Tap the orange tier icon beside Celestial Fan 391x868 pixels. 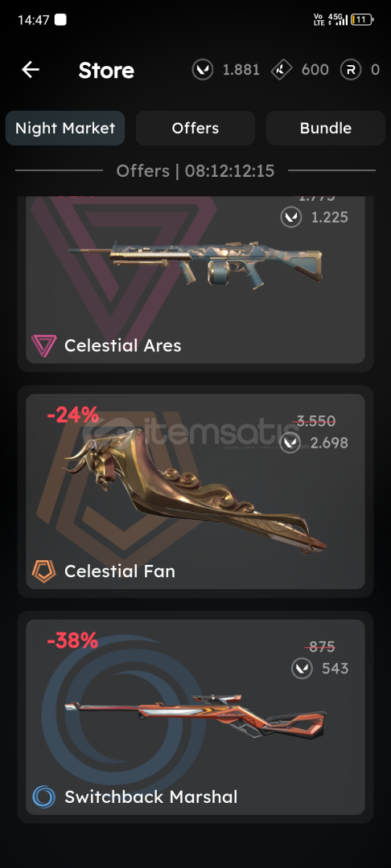43,571
